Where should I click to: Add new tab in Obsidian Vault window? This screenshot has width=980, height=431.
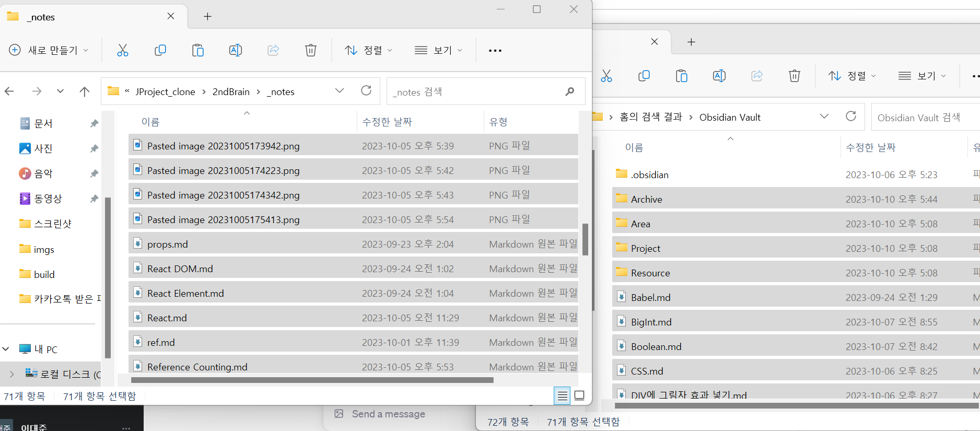(x=691, y=42)
